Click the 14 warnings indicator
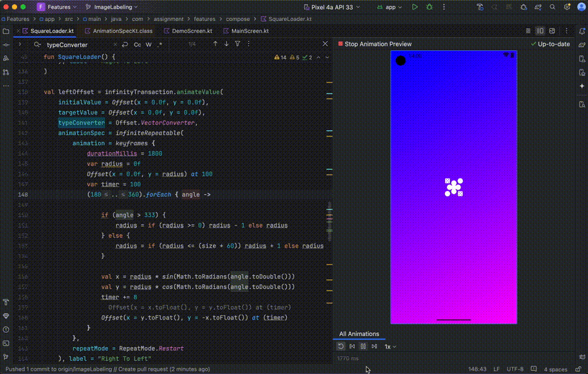This screenshot has height=374, width=588. [280, 58]
